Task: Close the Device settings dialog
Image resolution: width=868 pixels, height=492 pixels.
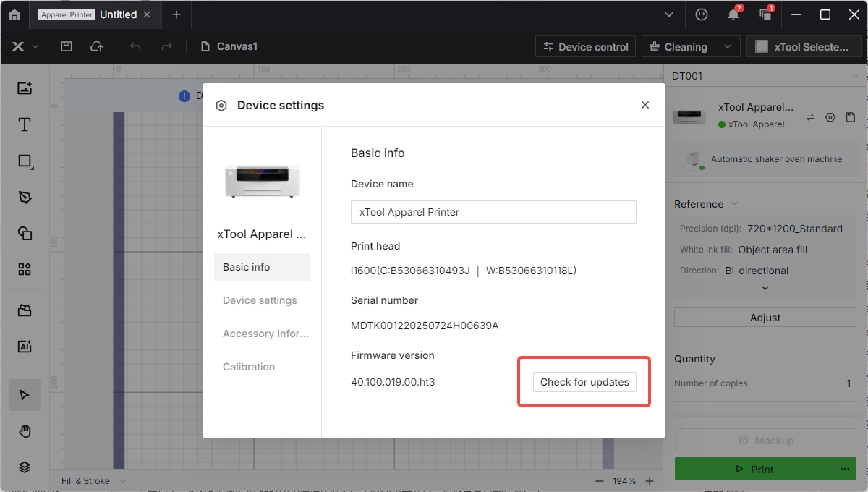Action: click(x=645, y=105)
